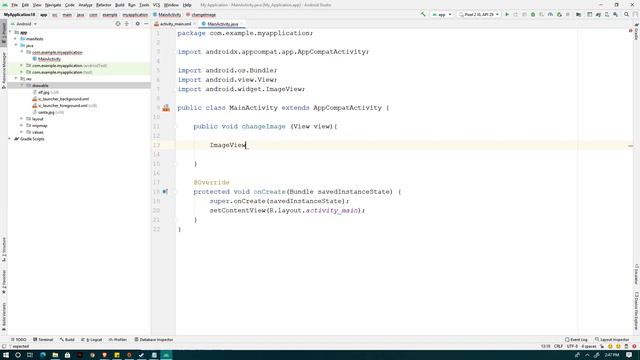
Task: Click the Profile app icon in toolbar
Action: click(550, 14)
